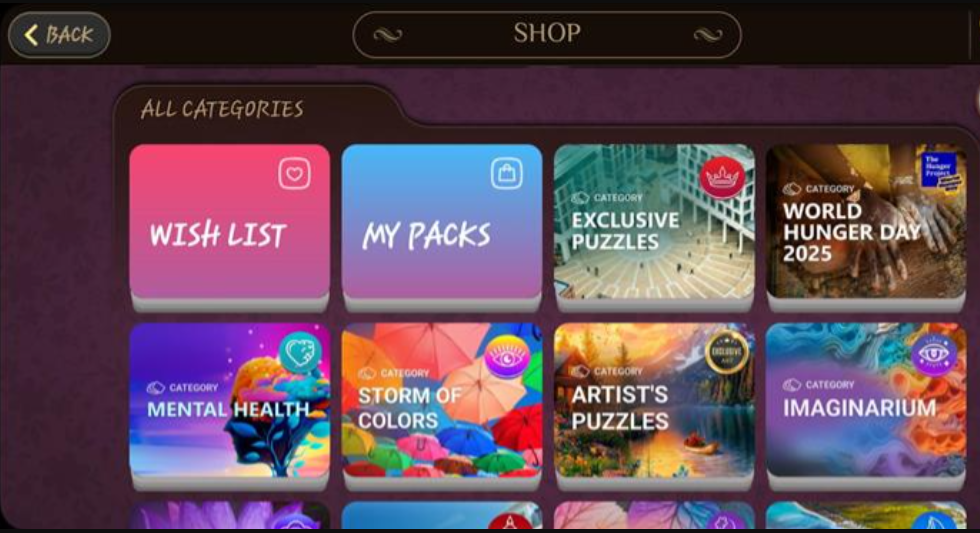This screenshot has width=980, height=533.
Task: Click the red crown badge on Exclusive Puzzles
Action: tap(722, 177)
